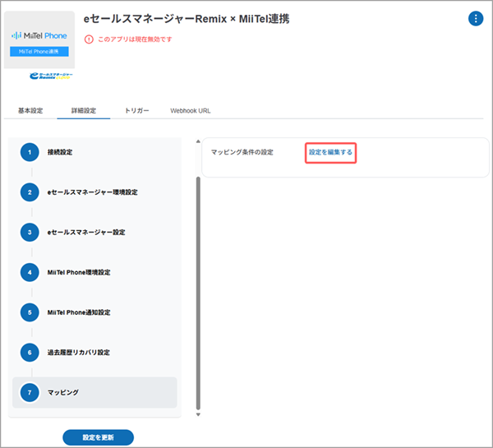Viewport: 493px width, 448px height.
Task: Select step 1 circle icon for 接続設定
Action: [30, 152]
